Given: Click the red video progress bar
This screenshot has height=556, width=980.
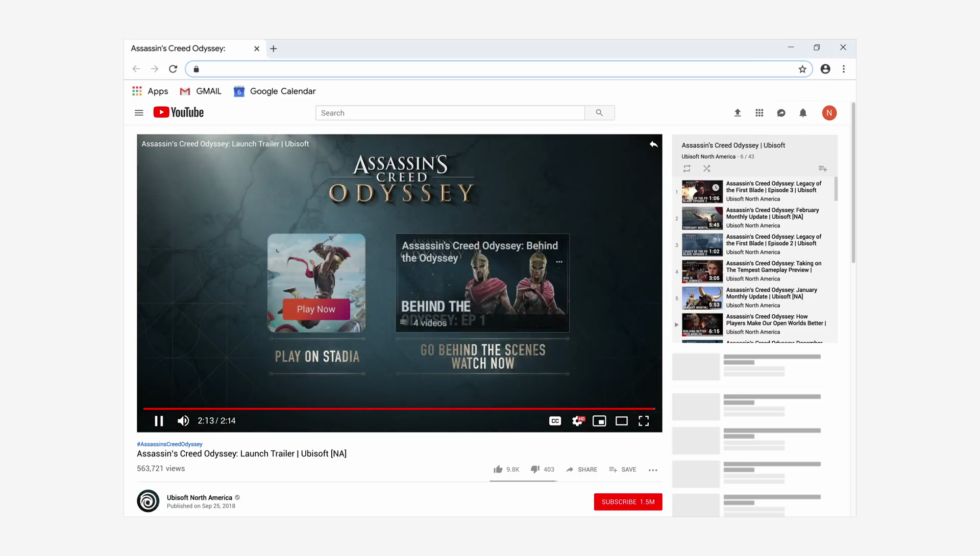Looking at the screenshot, I should click(x=398, y=409).
